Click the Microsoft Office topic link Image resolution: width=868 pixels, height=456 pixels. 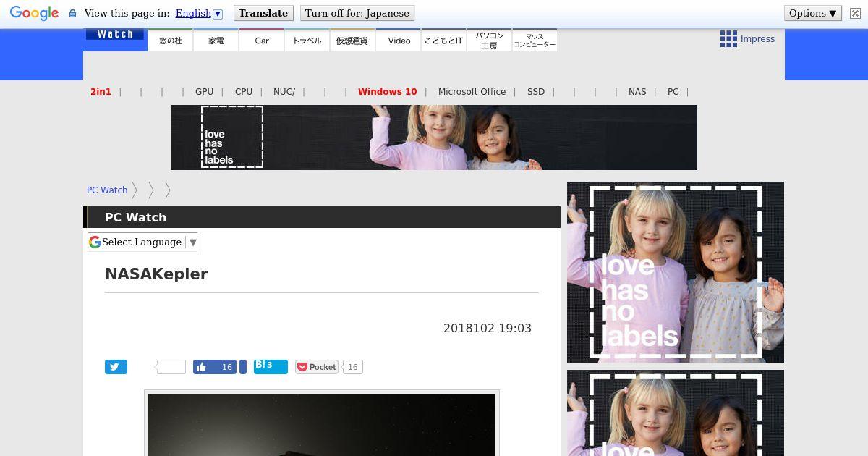[472, 91]
